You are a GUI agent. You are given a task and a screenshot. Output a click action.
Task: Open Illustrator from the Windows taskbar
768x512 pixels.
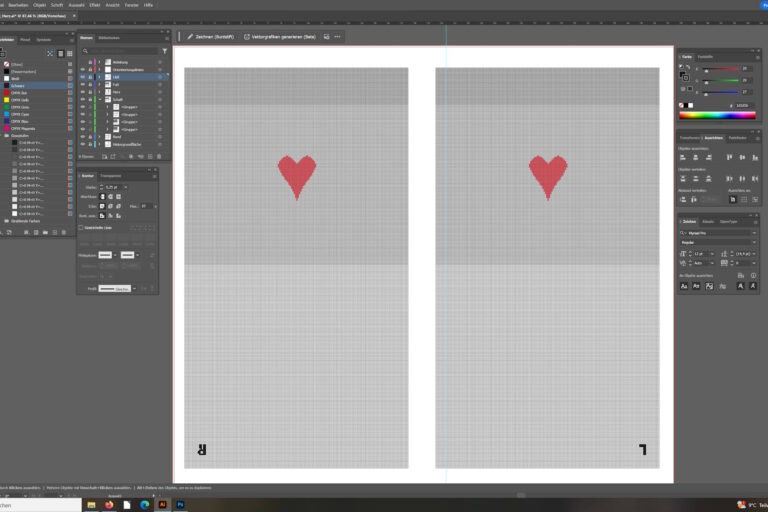(163, 505)
